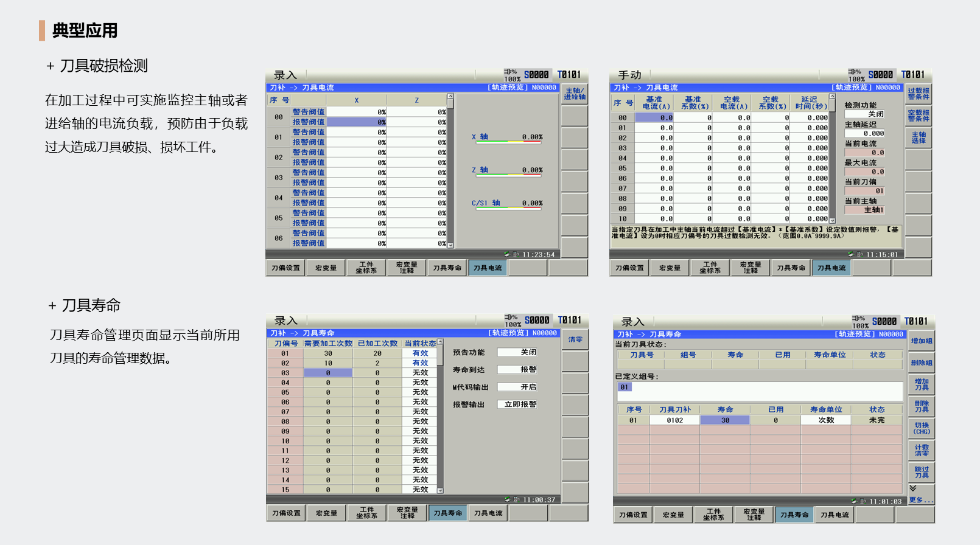
Task: Open the 寿命到达 option showing 报警
Action: coord(517,370)
